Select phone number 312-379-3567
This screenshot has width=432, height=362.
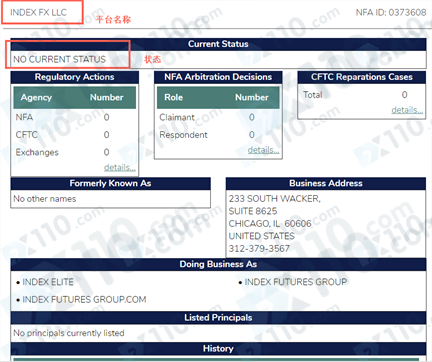coord(259,248)
